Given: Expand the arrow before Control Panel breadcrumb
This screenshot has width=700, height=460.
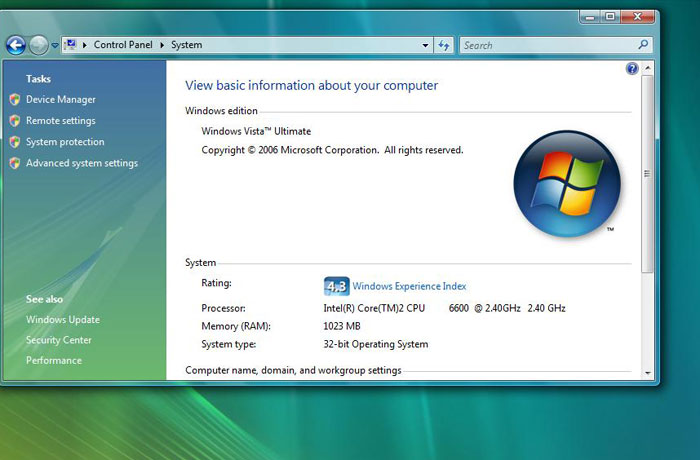Looking at the screenshot, I should click(x=85, y=45).
